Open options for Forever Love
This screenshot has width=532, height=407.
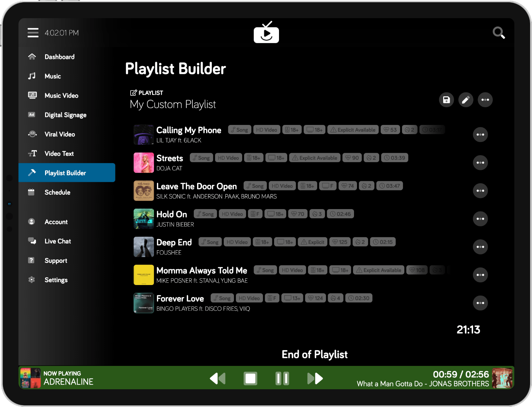[x=480, y=303]
